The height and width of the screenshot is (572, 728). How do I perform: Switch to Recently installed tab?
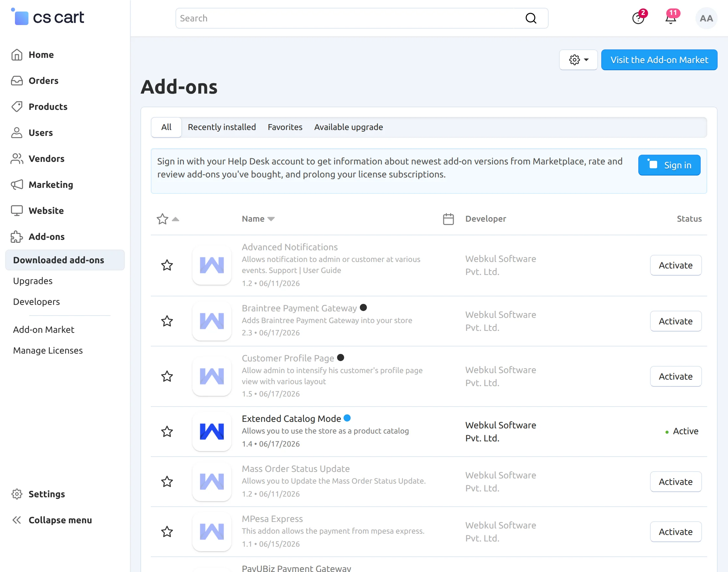(222, 127)
